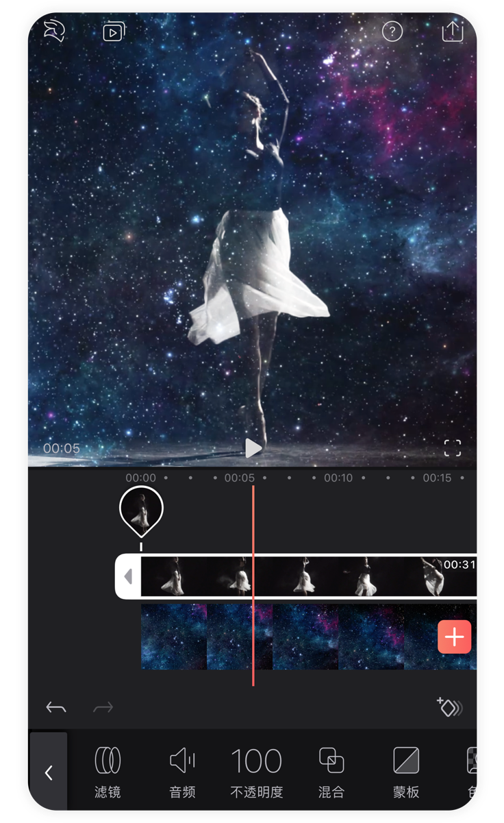Tap the 00:05 timeline ruler mark
Viewport: 504px width, 823px height.
coord(240,478)
